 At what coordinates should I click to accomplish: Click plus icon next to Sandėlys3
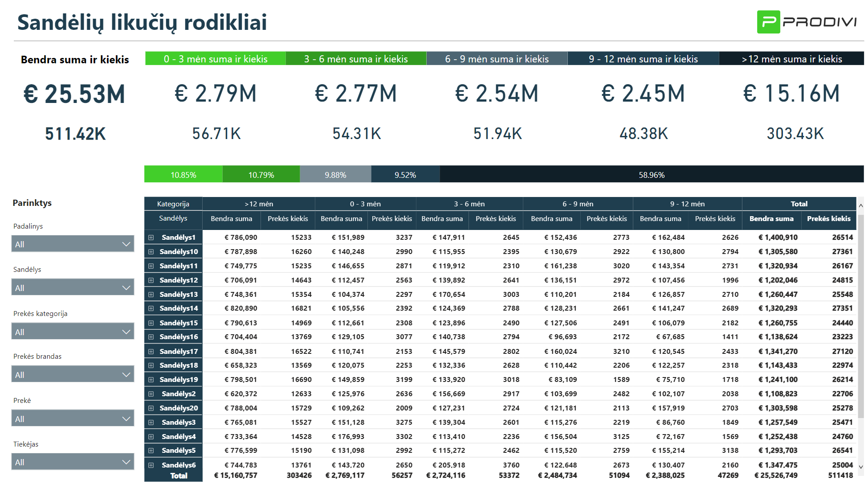(151, 422)
